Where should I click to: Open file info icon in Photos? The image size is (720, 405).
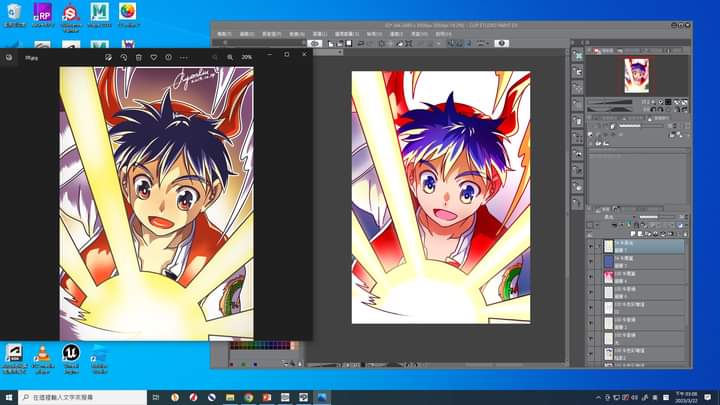169,57
